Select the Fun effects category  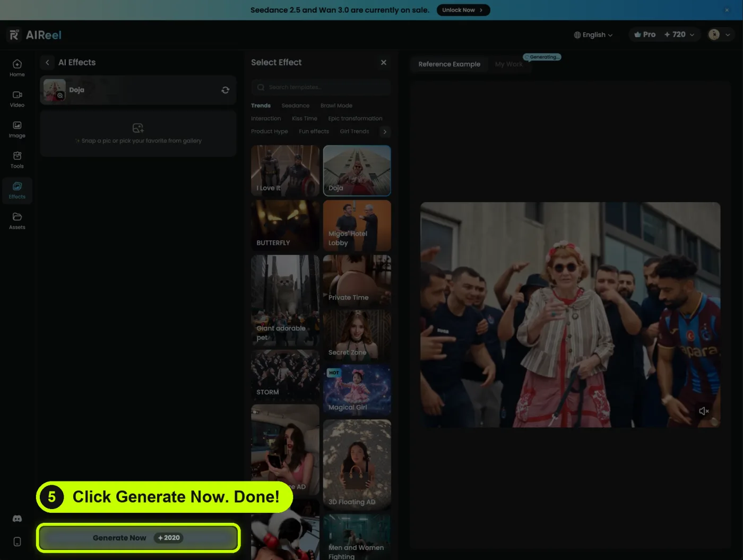[314, 131]
